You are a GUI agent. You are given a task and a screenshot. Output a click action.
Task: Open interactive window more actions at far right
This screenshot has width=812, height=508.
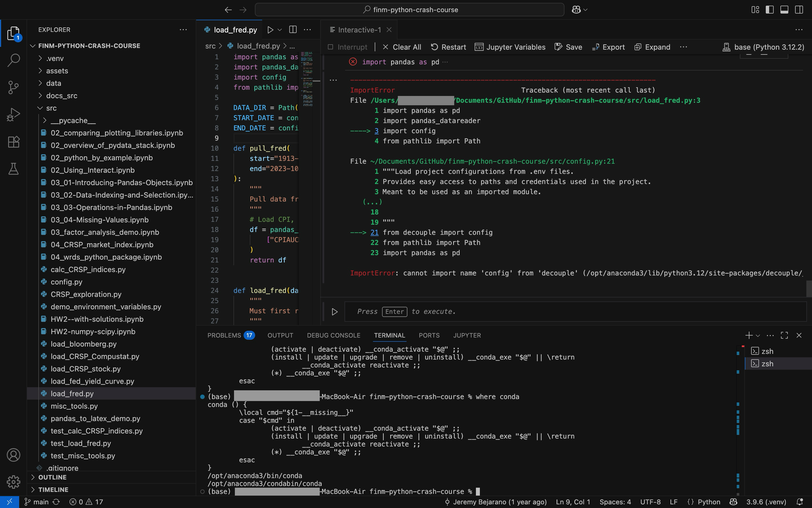point(799,30)
